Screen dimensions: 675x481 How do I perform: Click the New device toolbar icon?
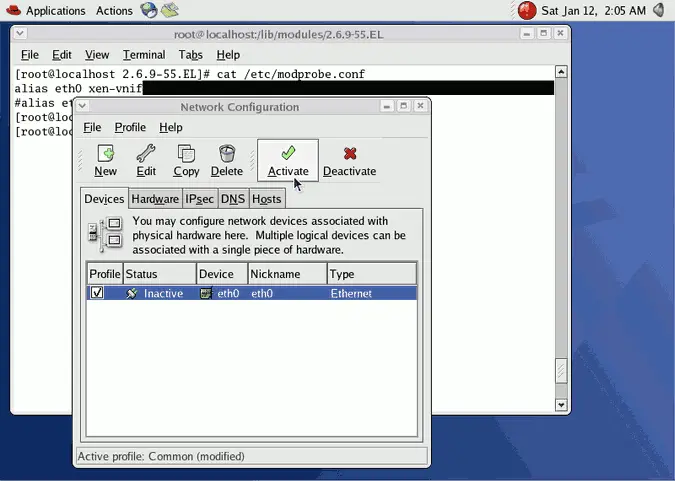[x=105, y=154]
